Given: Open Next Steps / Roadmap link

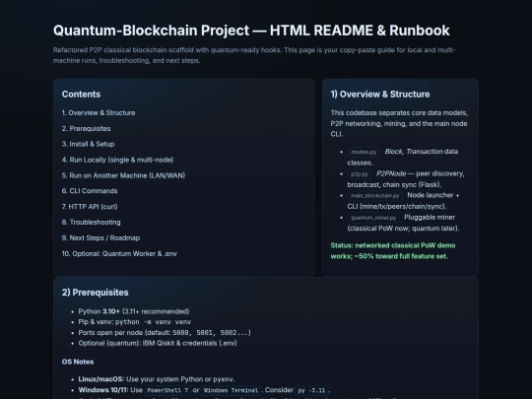Looking at the screenshot, I should [100, 237].
